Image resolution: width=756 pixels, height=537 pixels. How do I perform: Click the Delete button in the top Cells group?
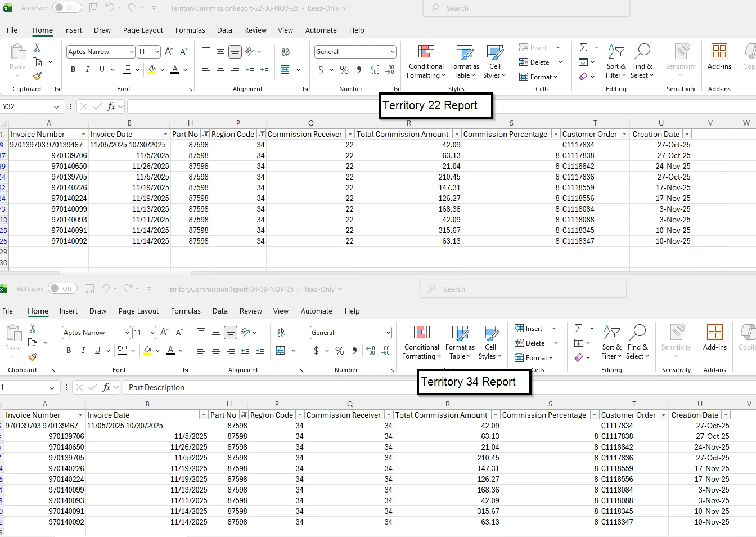(x=539, y=62)
